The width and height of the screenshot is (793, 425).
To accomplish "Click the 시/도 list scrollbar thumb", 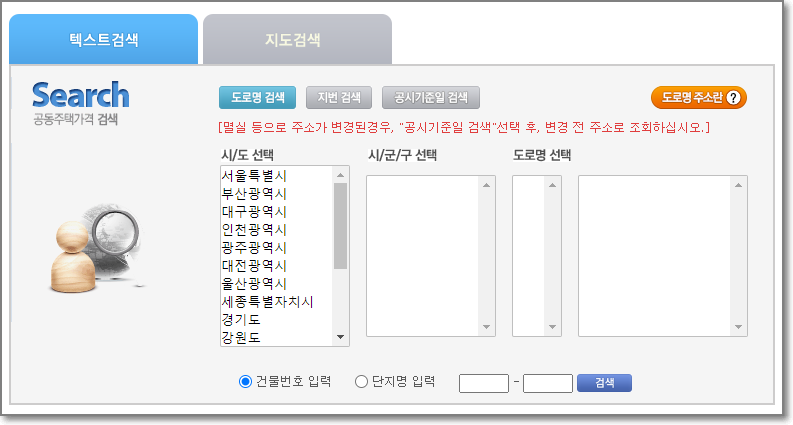I will (x=340, y=226).
